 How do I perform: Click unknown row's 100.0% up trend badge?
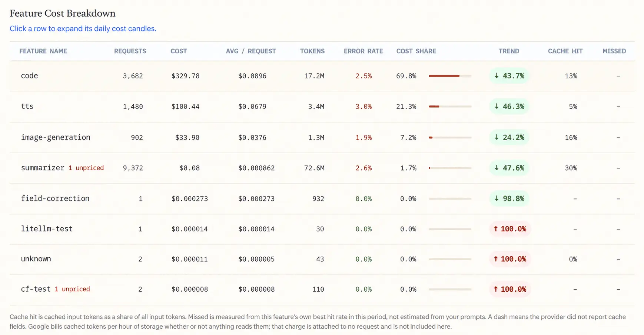coord(510,259)
